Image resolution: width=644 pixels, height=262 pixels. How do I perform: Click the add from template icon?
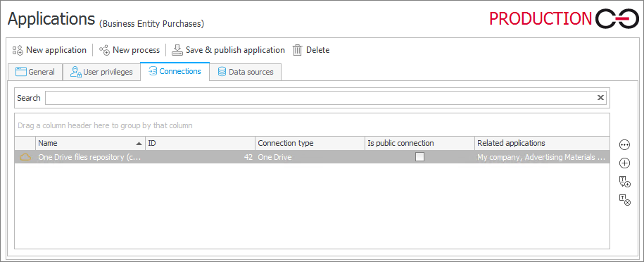[x=624, y=182]
